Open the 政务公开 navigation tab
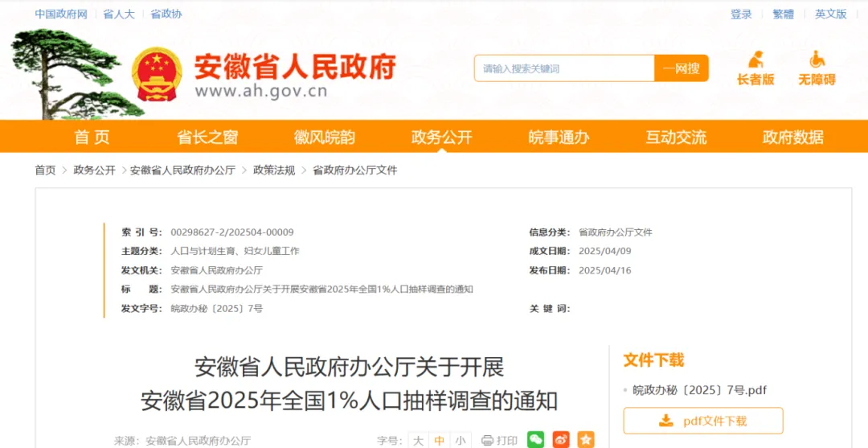This screenshot has height=448, width=868. pos(441,137)
